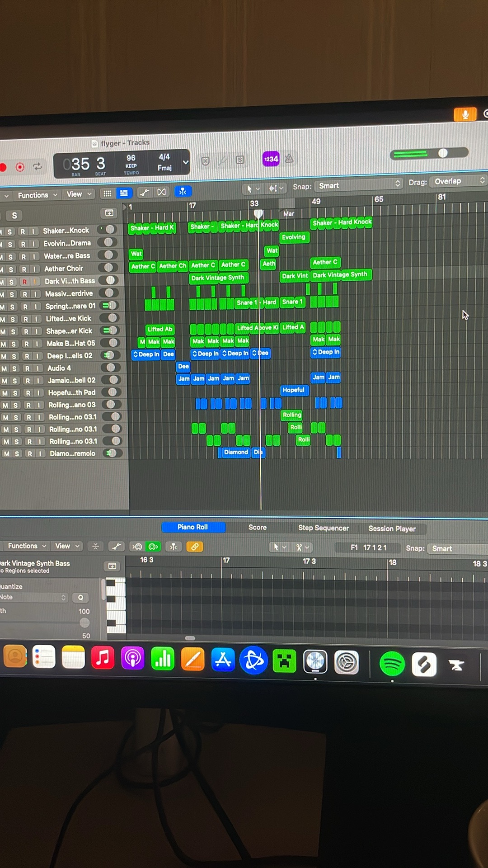Screen dimensions: 488x868
Task: Select the Audio 4 track
Action: 59,368
